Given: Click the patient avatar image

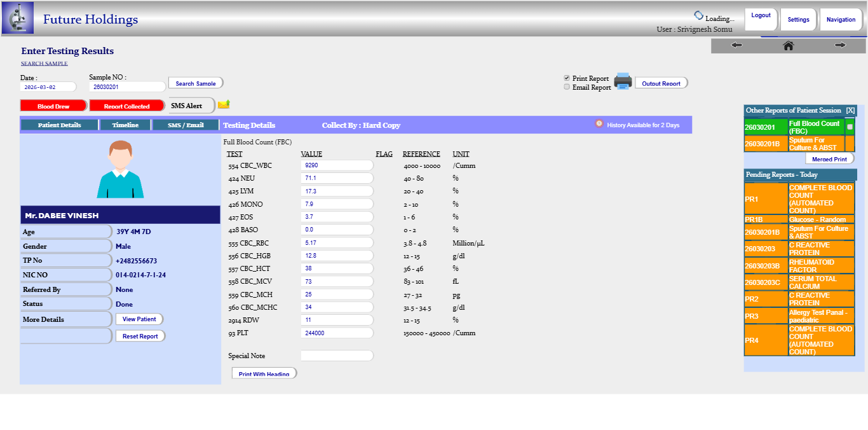Looking at the screenshot, I should pos(120,169).
